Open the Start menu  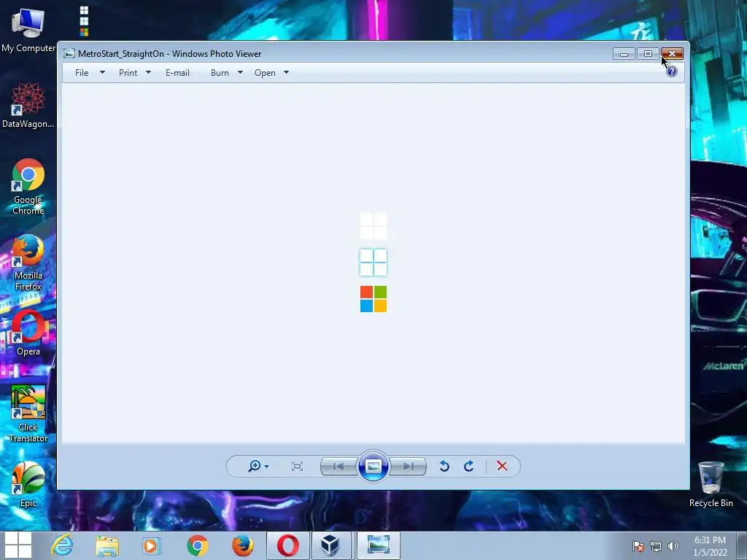[18, 545]
